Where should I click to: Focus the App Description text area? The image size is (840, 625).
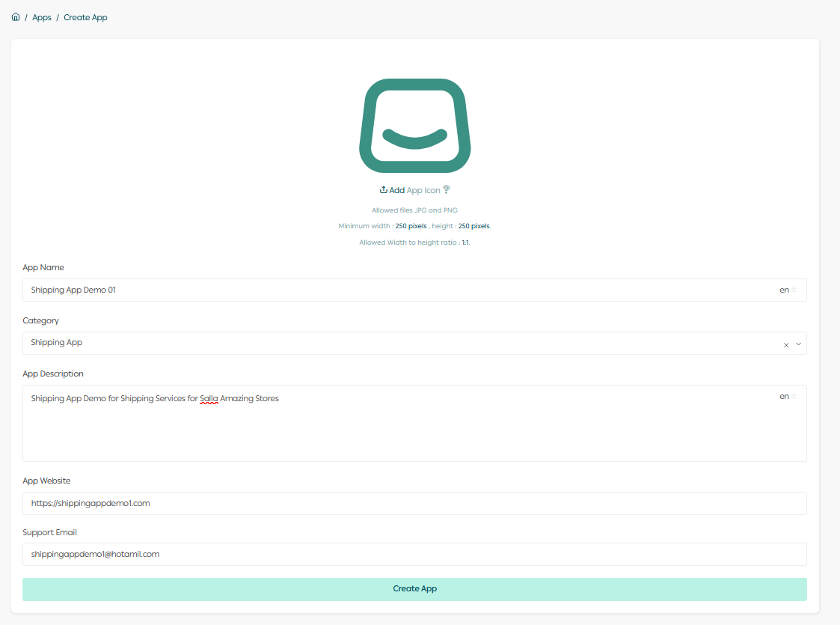tap(414, 424)
